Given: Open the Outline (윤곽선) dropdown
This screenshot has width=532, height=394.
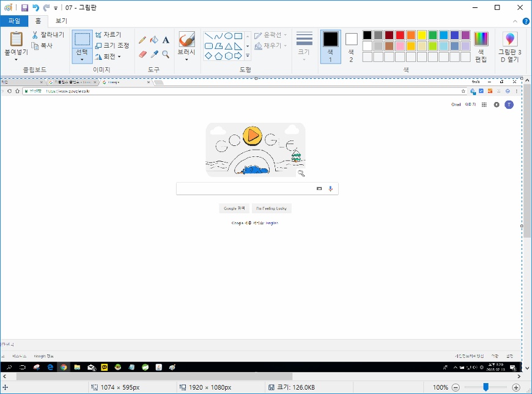Looking at the screenshot, I should [271, 35].
